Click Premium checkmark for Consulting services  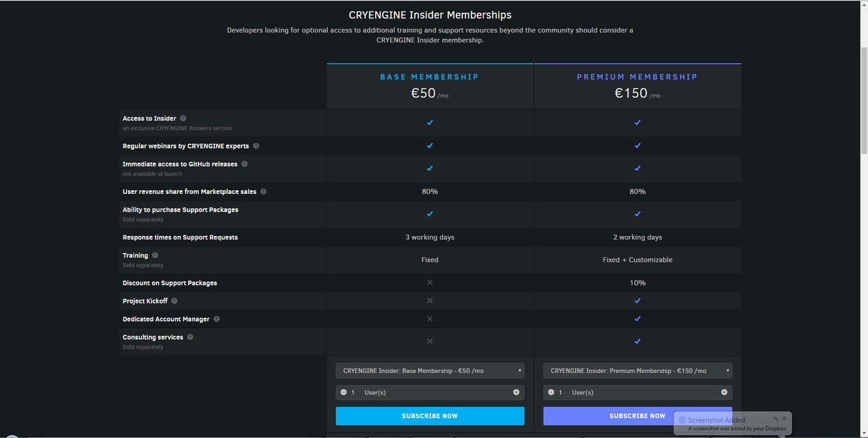coord(637,341)
